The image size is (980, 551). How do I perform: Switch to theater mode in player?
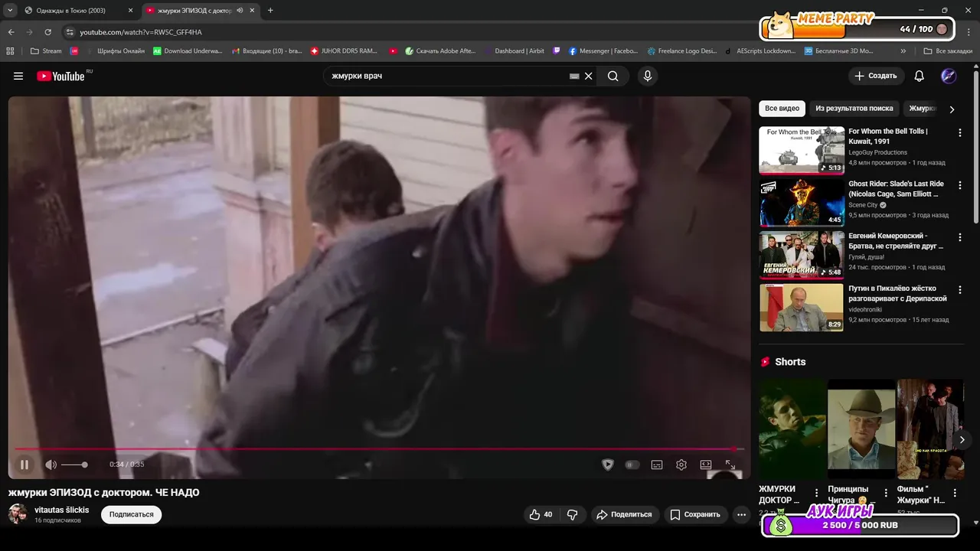pos(706,465)
